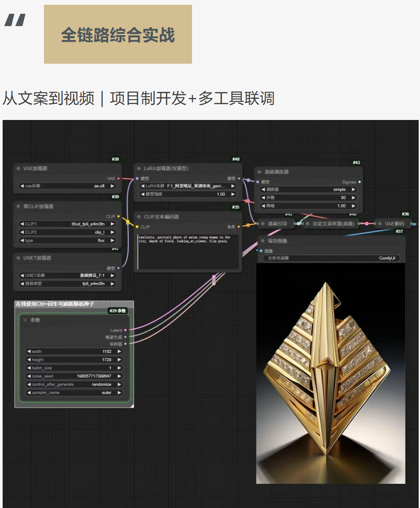Screen dimensions: 420x508
Task: Click the 条件 output port on CLIP文本编码器
Action: tap(239, 227)
